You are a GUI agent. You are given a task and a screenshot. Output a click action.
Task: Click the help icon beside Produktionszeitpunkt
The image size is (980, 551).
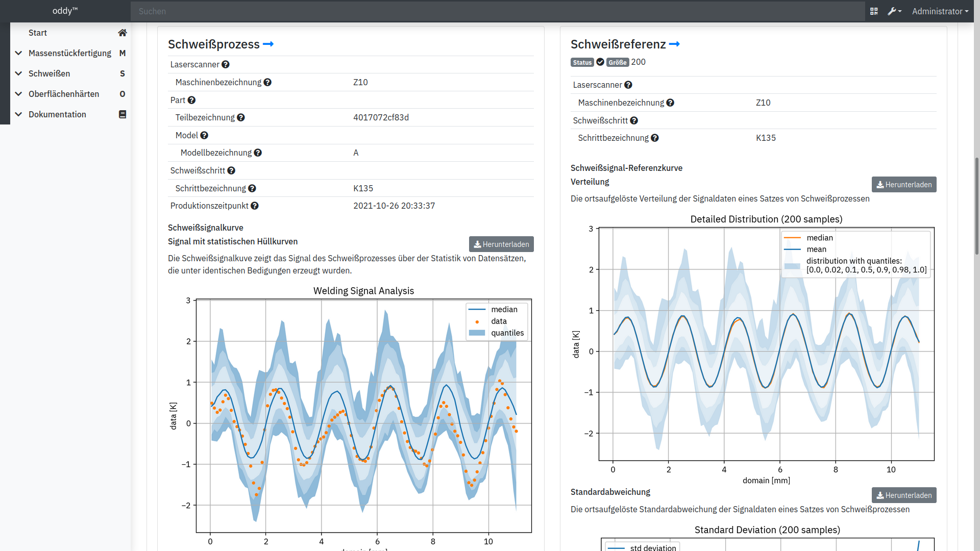tap(255, 206)
